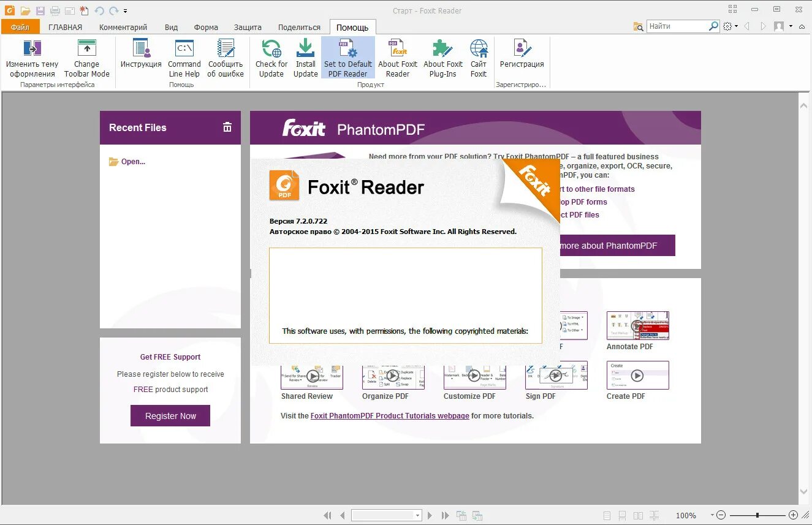Open About Foxit Reader
The width and height of the screenshot is (812, 525).
click(398, 59)
